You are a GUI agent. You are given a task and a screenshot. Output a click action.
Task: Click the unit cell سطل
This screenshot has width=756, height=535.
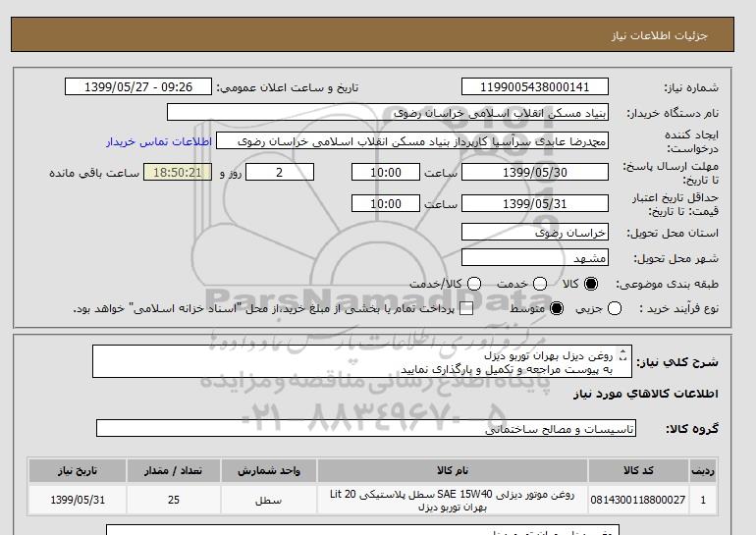click(269, 500)
